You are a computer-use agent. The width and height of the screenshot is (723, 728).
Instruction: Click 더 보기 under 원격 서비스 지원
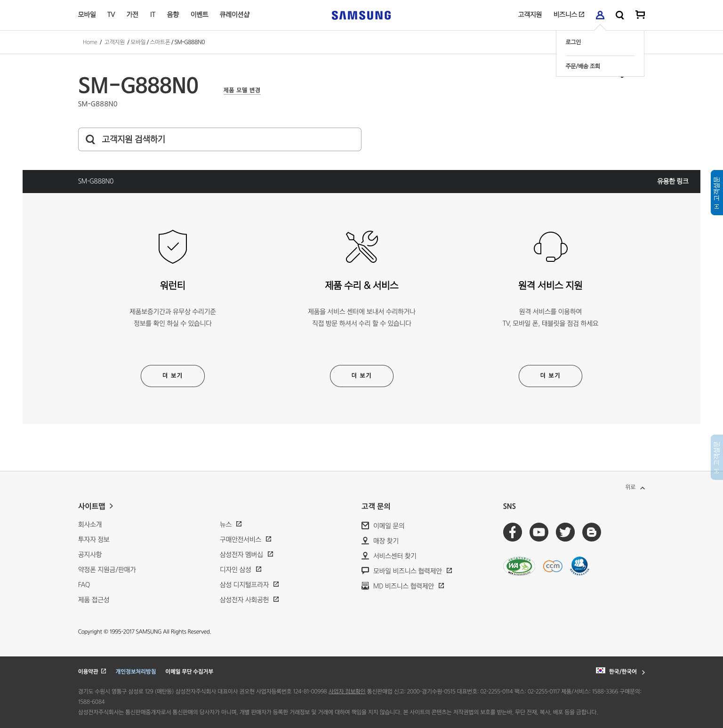(x=550, y=376)
